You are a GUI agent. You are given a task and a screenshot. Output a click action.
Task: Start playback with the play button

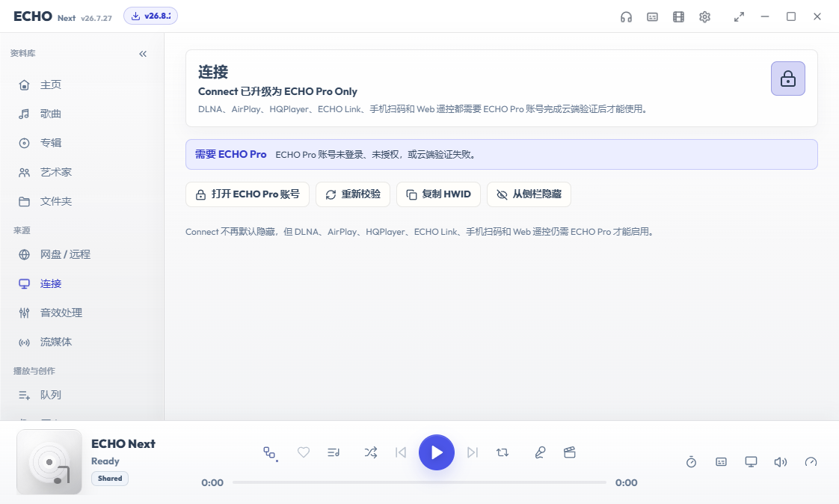tap(437, 452)
